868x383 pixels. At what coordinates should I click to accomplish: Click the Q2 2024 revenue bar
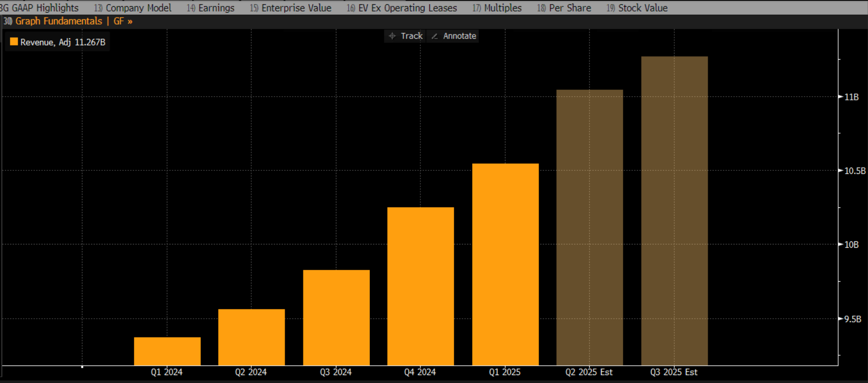(x=252, y=337)
